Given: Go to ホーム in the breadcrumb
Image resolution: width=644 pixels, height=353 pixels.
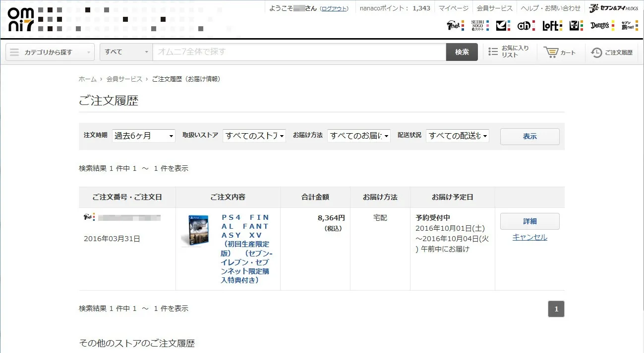Looking at the screenshot, I should coord(88,79).
